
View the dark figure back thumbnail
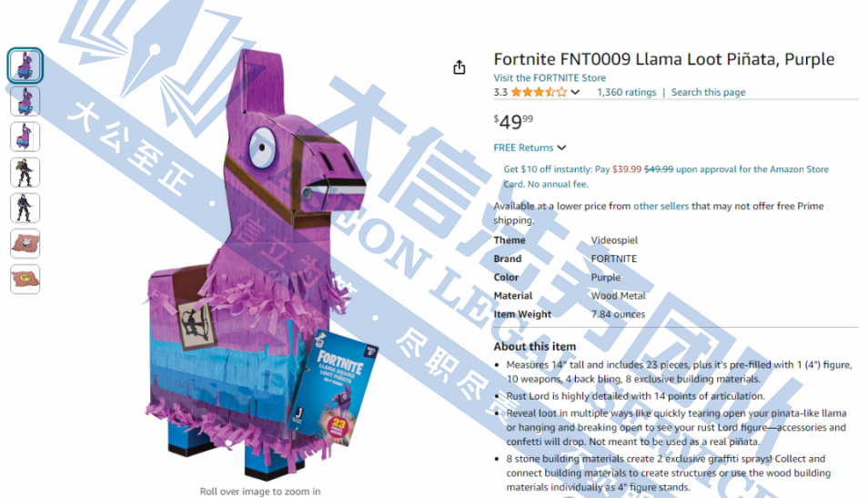[25, 208]
